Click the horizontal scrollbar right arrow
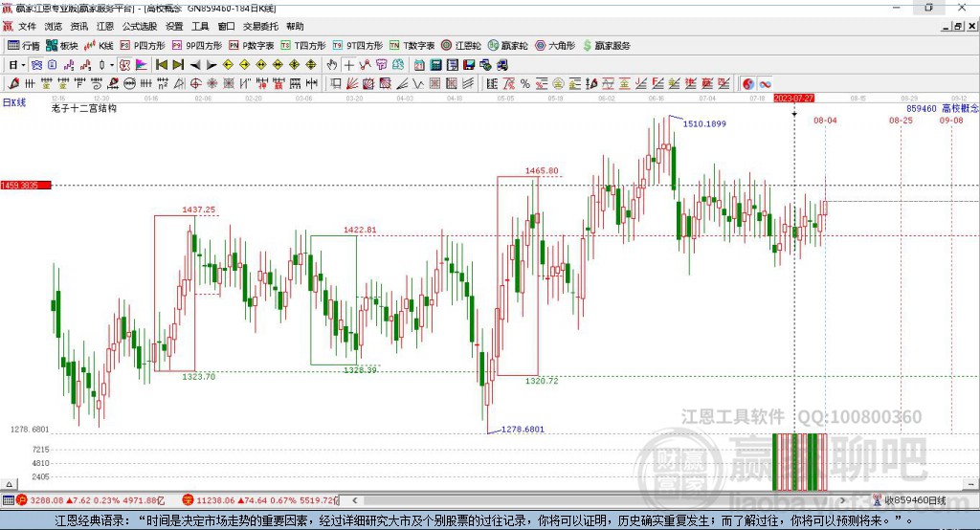Image resolution: width=980 pixels, height=530 pixels. tap(842, 500)
